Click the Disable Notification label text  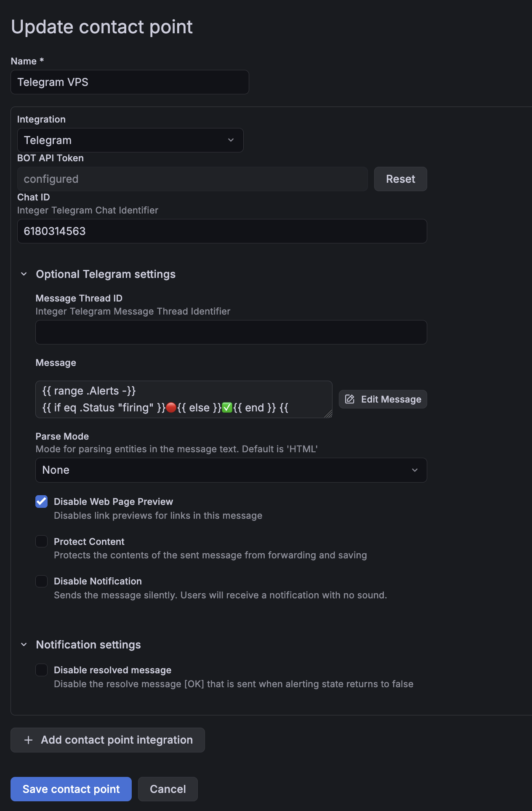98,581
